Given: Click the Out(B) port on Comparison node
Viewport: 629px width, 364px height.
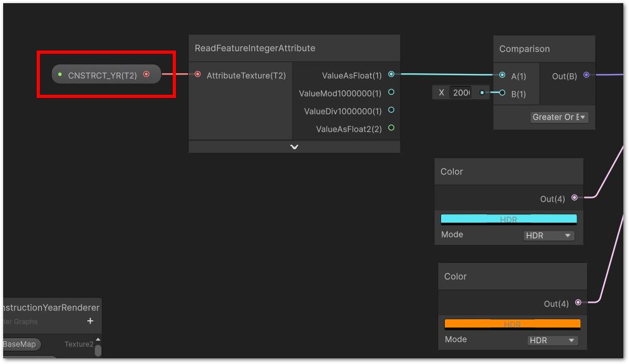Looking at the screenshot, I should [586, 75].
